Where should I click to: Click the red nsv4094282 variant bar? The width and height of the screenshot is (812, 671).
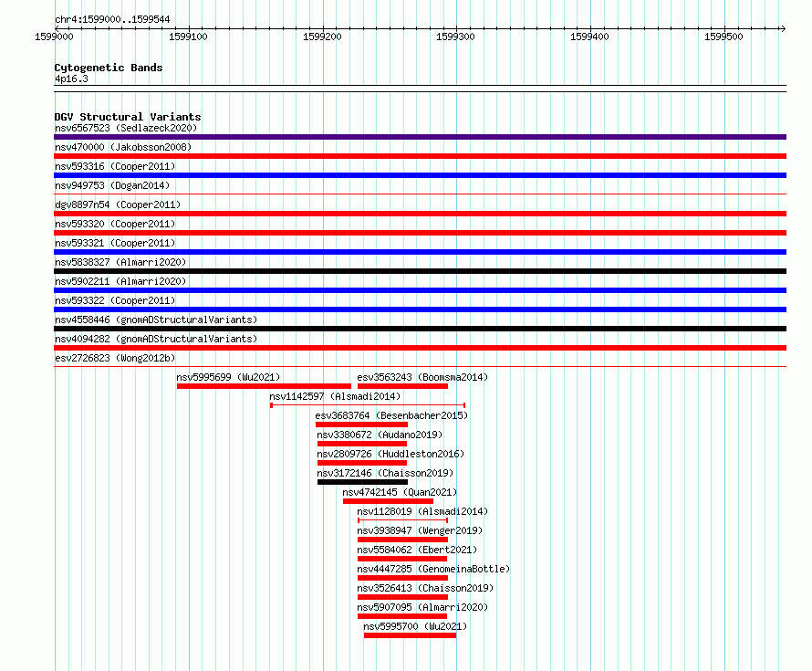click(420, 348)
